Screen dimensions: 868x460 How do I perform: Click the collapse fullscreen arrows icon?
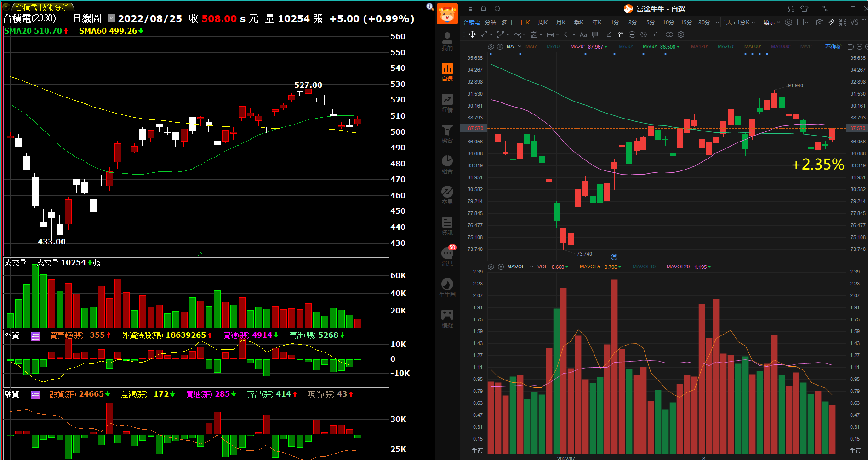pyautogui.click(x=843, y=22)
